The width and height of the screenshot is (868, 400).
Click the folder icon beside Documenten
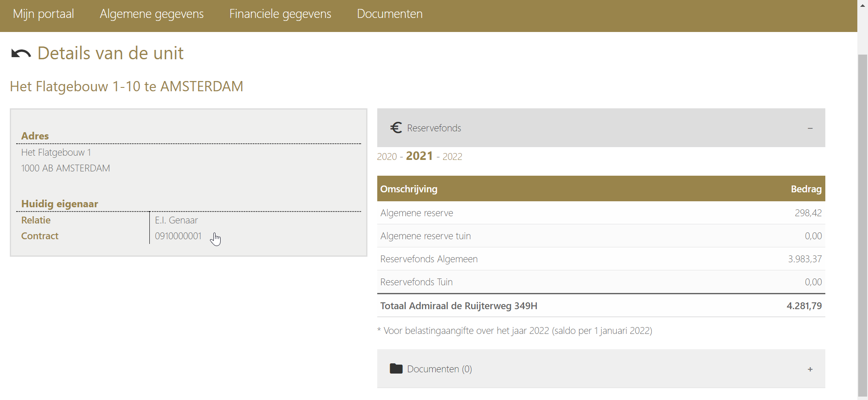coord(396,369)
